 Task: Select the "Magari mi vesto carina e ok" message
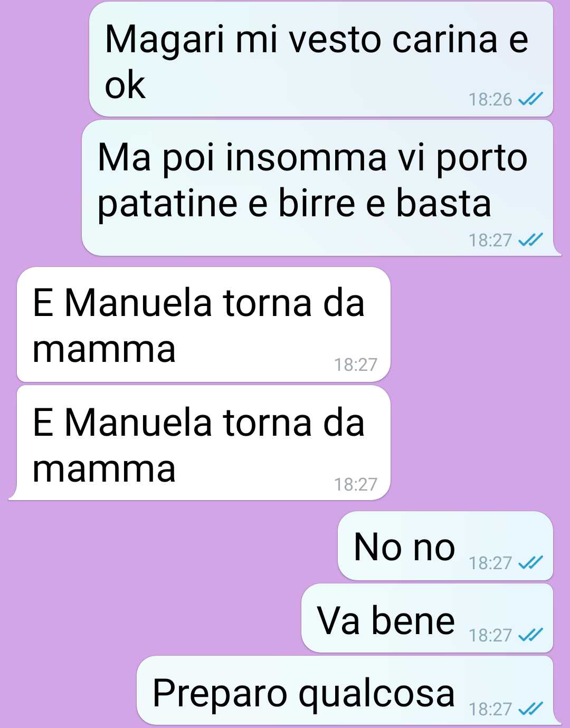(321, 59)
